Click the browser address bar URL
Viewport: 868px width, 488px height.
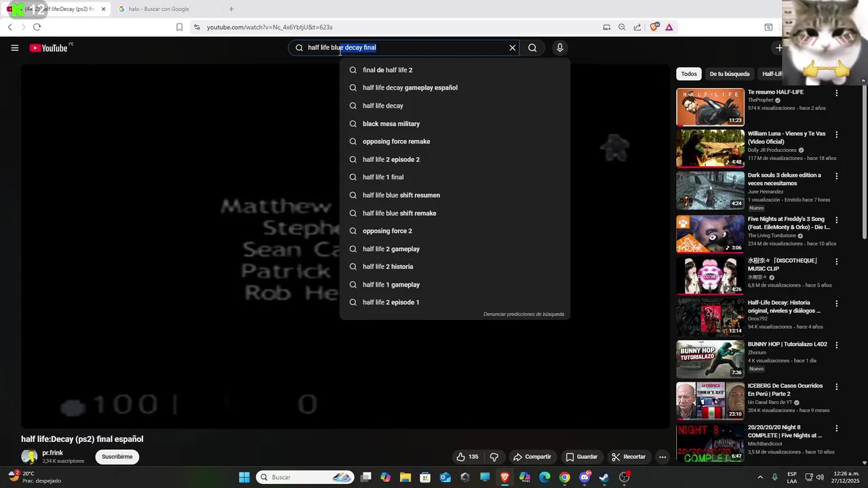269,27
